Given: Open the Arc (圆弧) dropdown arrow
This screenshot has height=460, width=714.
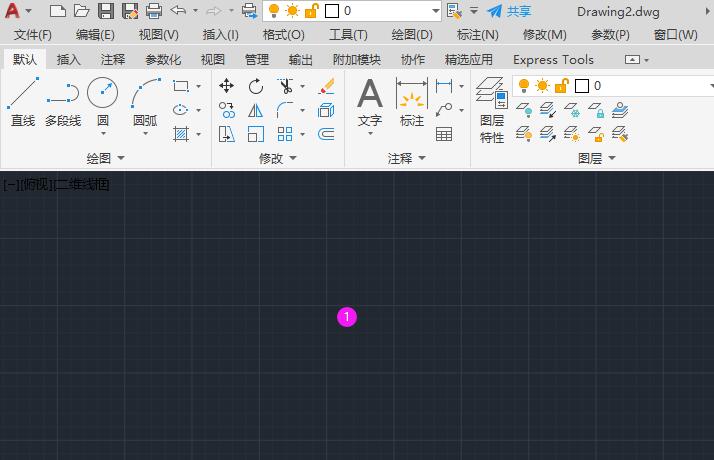Looking at the screenshot, I should (x=146, y=133).
